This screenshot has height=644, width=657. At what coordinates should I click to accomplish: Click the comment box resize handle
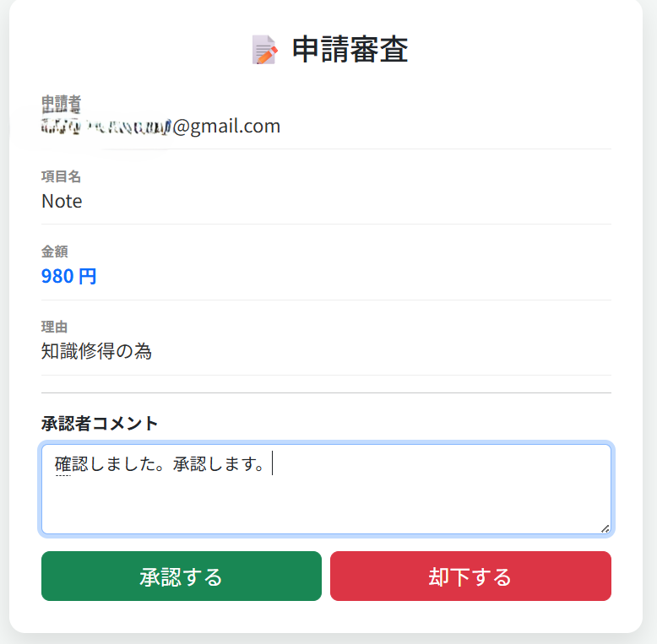point(605,528)
